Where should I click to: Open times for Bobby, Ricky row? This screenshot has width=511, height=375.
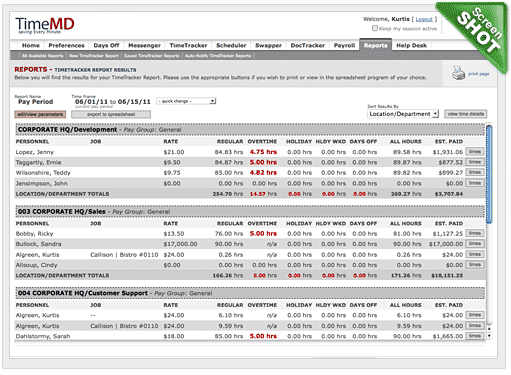[x=475, y=233]
